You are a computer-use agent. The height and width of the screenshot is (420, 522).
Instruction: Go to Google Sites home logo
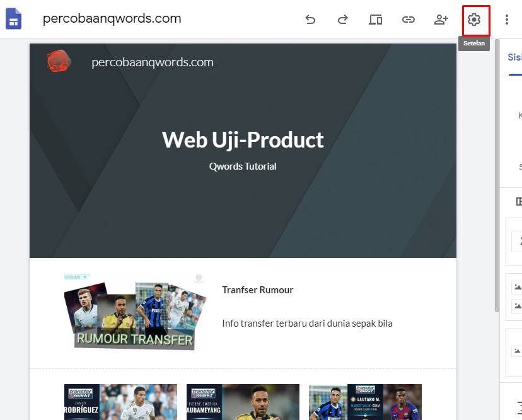tap(14, 20)
